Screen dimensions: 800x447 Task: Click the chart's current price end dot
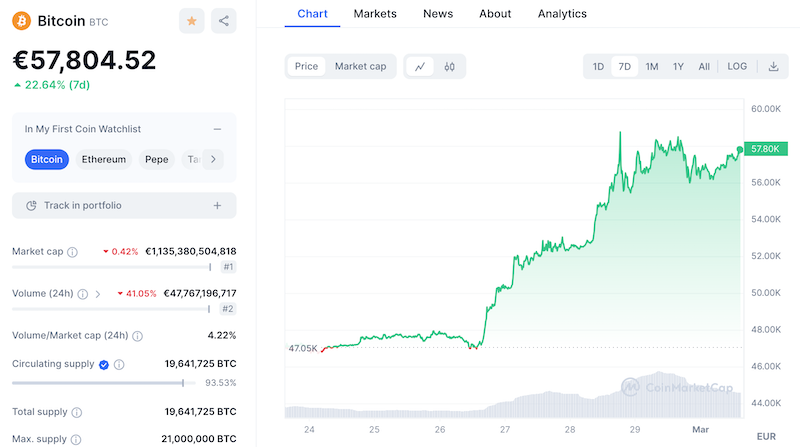point(740,149)
